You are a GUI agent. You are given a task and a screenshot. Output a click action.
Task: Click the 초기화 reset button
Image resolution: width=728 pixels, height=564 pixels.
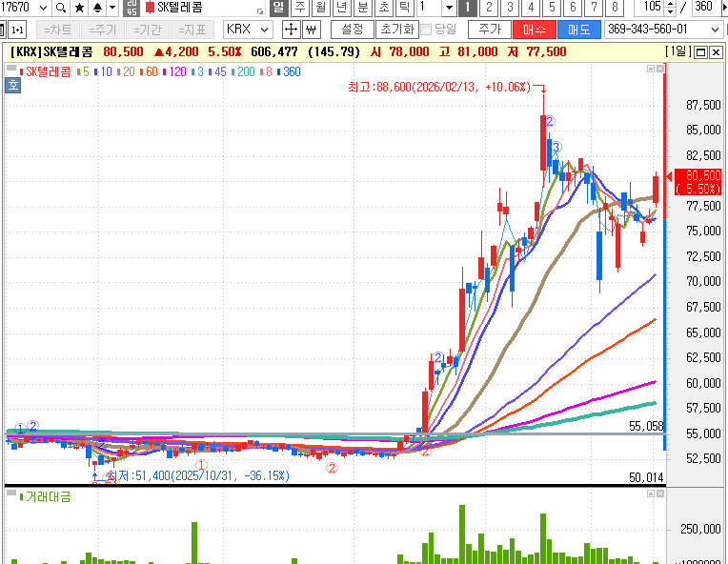tap(397, 30)
